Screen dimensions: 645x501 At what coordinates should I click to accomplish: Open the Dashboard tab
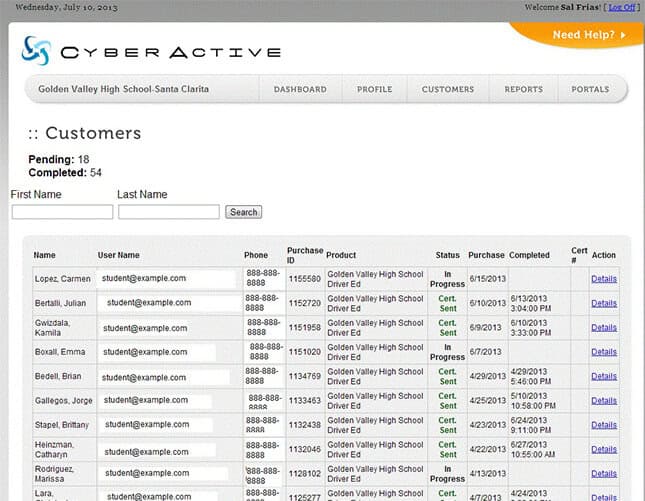point(300,89)
